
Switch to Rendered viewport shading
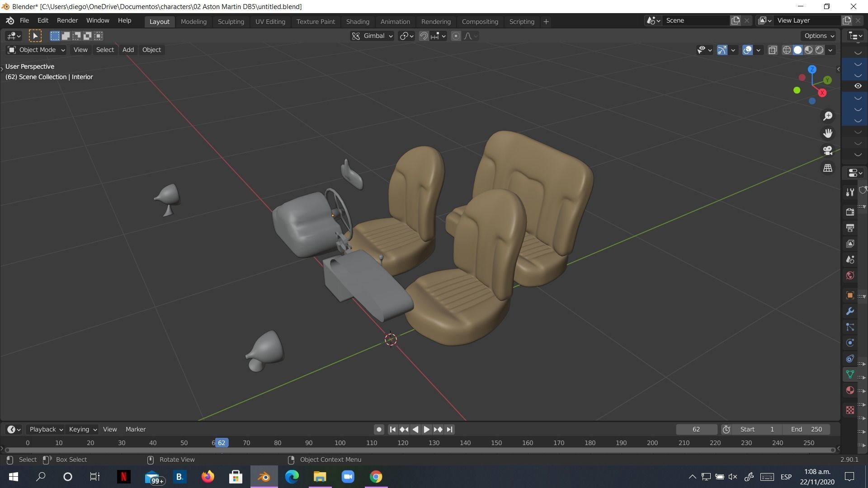pyautogui.click(x=819, y=50)
